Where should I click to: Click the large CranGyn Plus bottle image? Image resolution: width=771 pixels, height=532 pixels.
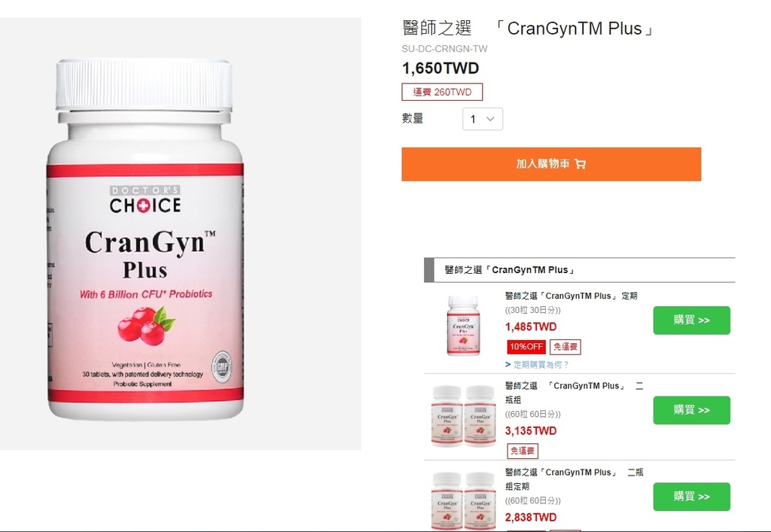click(x=145, y=240)
